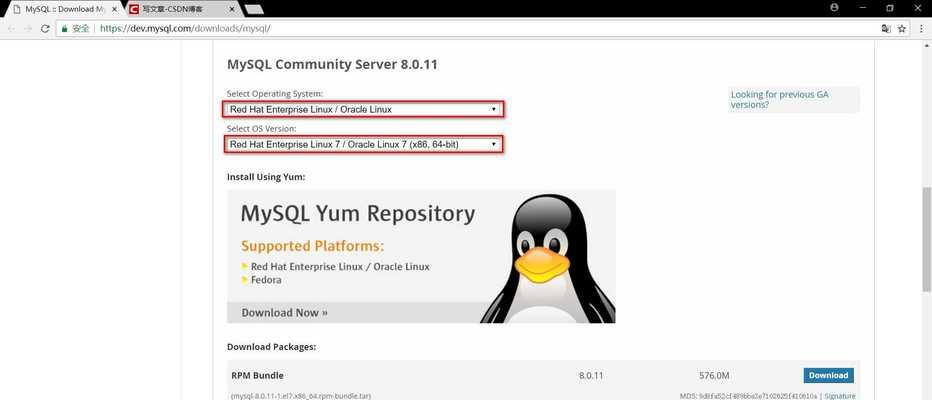Open a new browser tab
932x400 pixels.
[x=254, y=10]
